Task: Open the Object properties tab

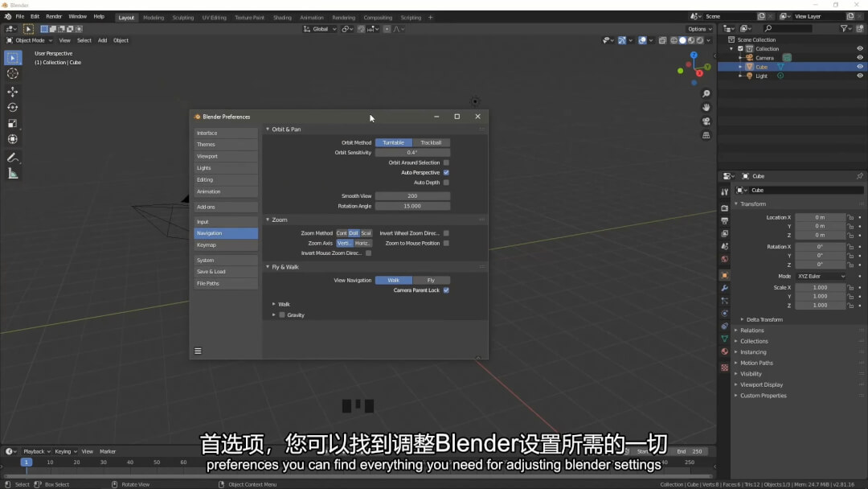Action: (x=725, y=275)
